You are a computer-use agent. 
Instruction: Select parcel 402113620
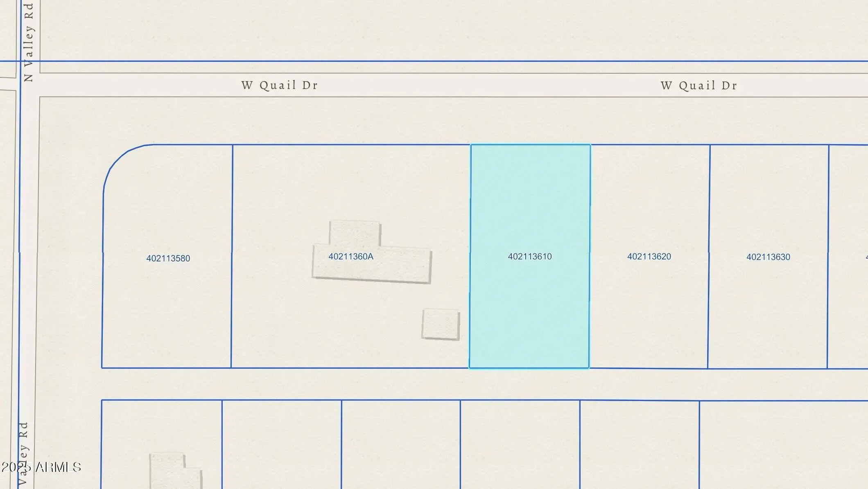(x=649, y=257)
